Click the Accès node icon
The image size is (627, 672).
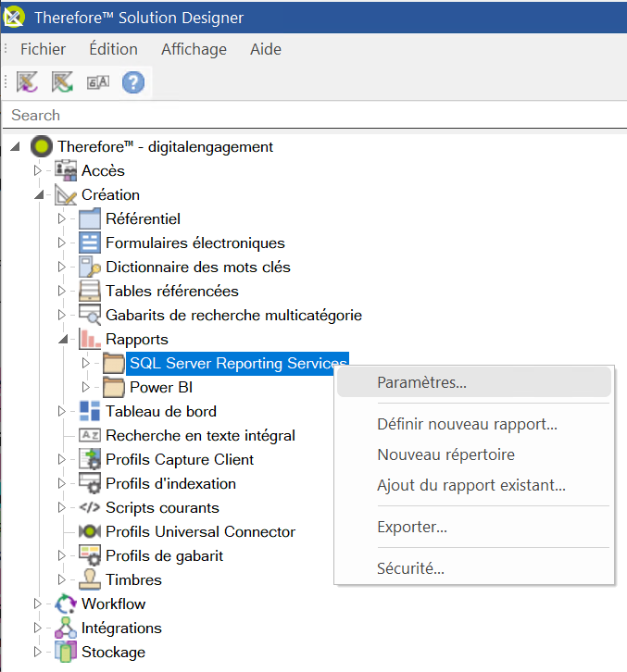coord(66,170)
